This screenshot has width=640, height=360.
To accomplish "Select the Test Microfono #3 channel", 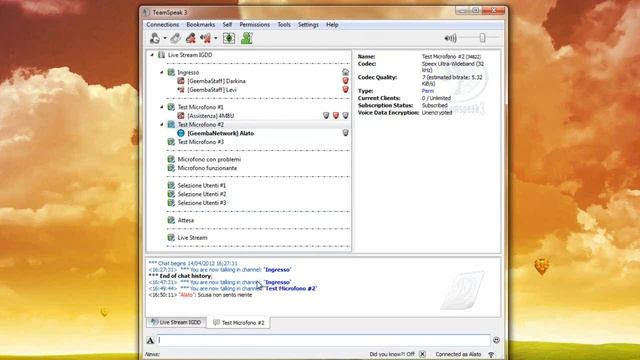I will [200, 142].
